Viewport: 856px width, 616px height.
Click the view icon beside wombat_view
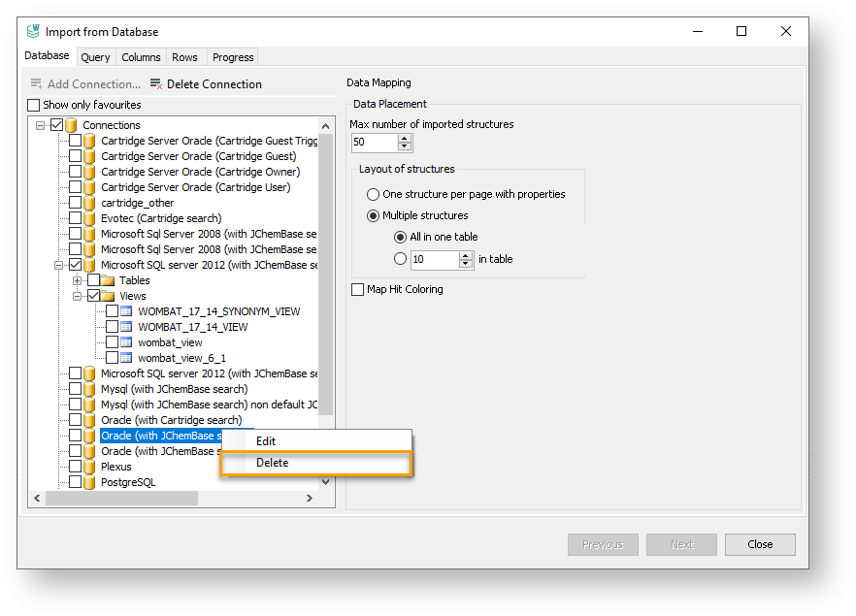point(126,342)
